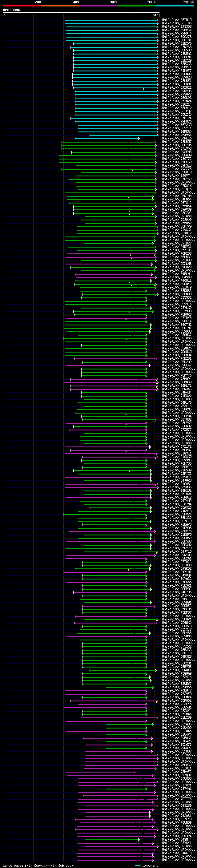Click the UniRef100_B6UB32 hit name

pyautogui.click(x=177, y=257)
